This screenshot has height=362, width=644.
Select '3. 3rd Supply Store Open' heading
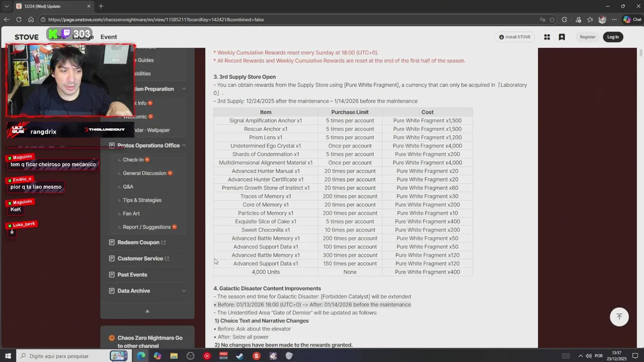tap(245, 77)
